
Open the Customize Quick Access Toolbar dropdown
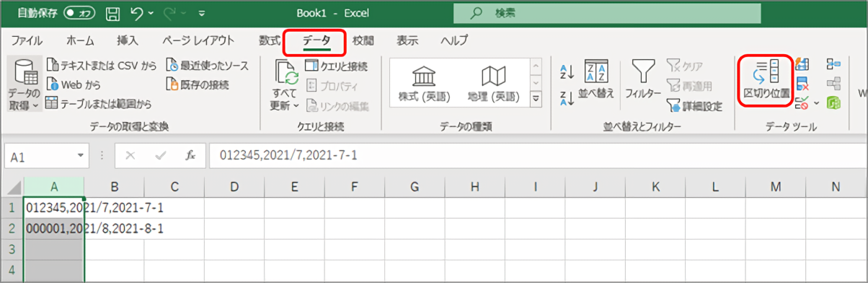[x=202, y=13]
